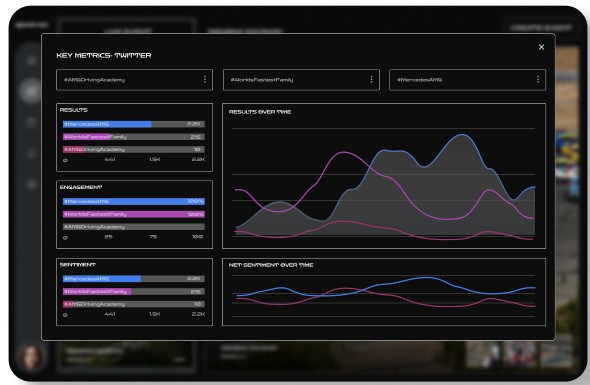Click the Engagement panel heading
The width and height of the screenshot is (590, 385).
tap(81, 187)
